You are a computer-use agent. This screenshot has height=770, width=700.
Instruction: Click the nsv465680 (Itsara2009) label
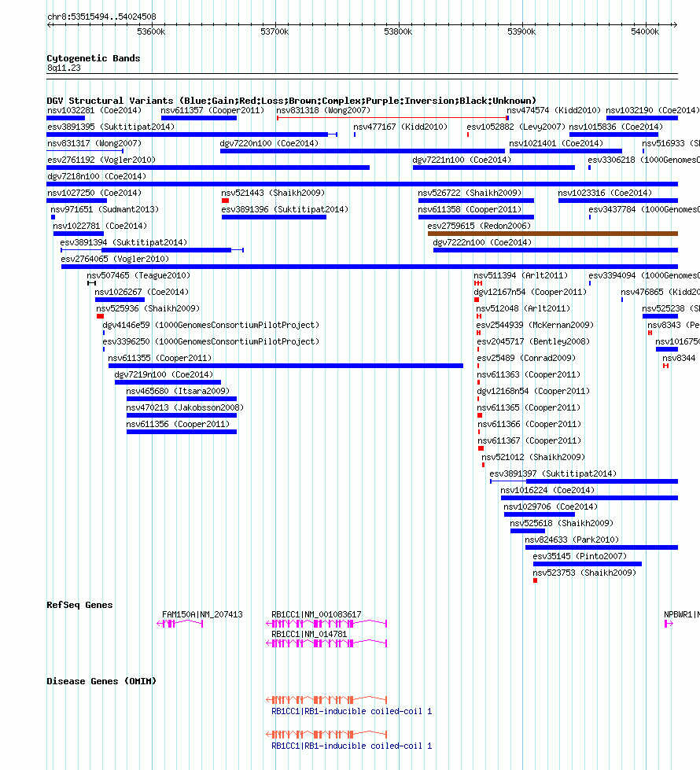coord(178,392)
